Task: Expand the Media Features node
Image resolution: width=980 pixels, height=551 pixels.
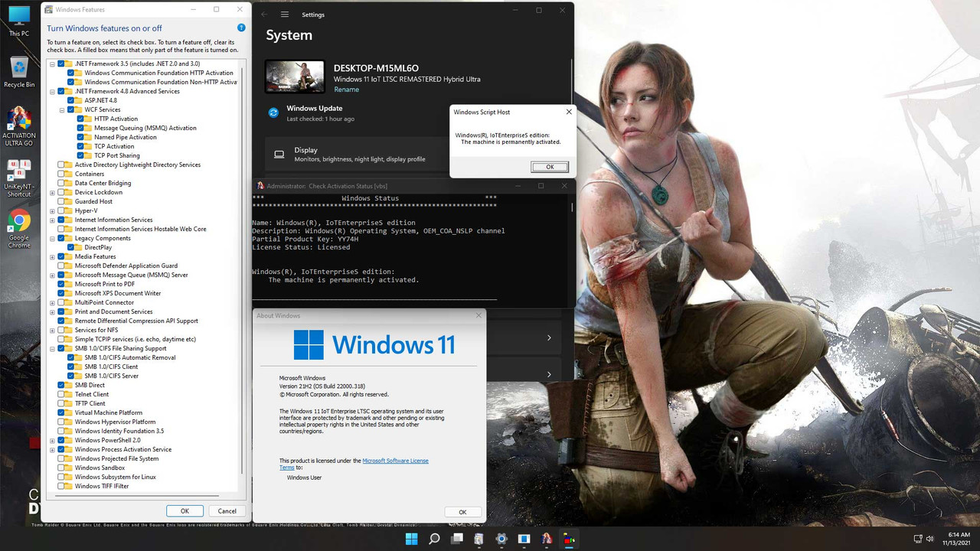Action: pos(53,256)
